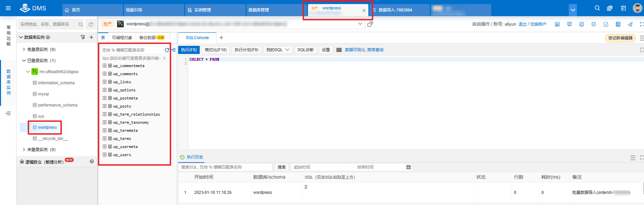Open the 可编程对象 tab
This screenshot has height=205, width=644.
coord(122,38)
